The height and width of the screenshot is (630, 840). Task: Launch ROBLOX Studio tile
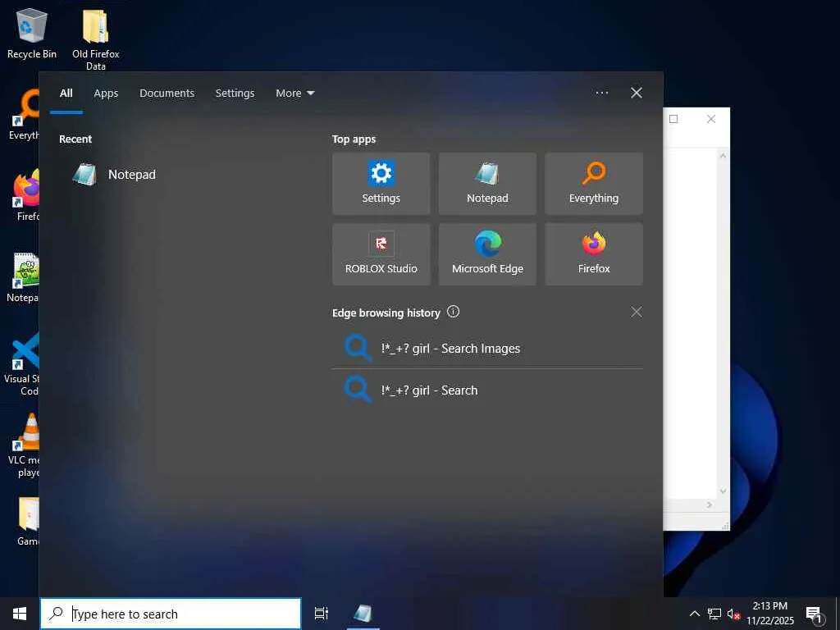(381, 254)
